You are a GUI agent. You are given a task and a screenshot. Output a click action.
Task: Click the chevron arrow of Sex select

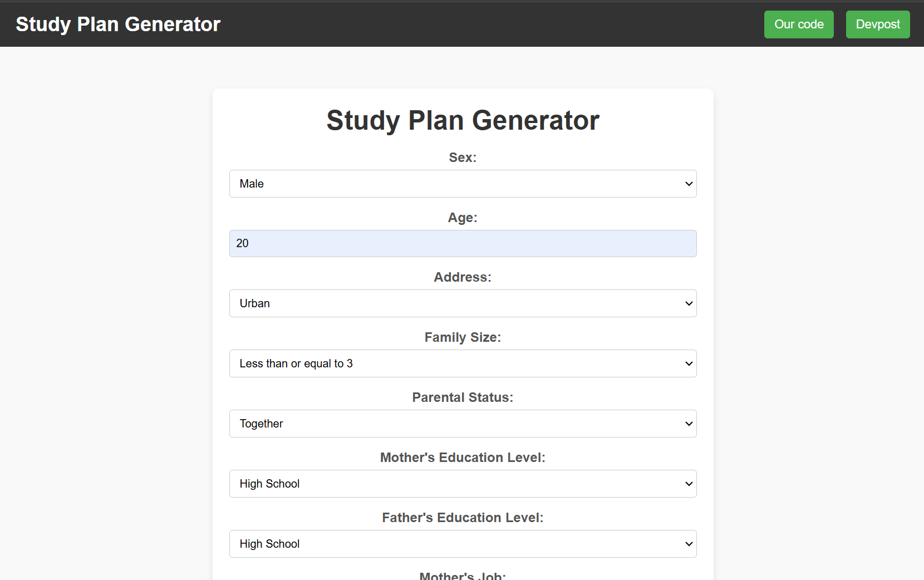[x=689, y=184]
